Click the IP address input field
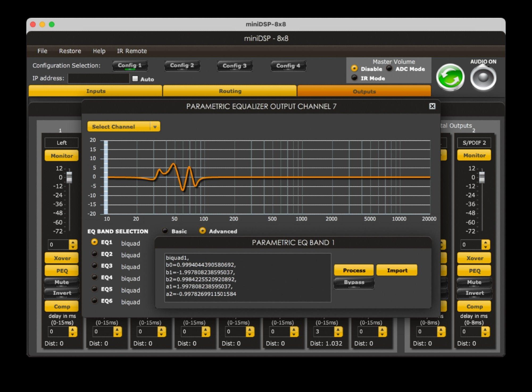 99,78
